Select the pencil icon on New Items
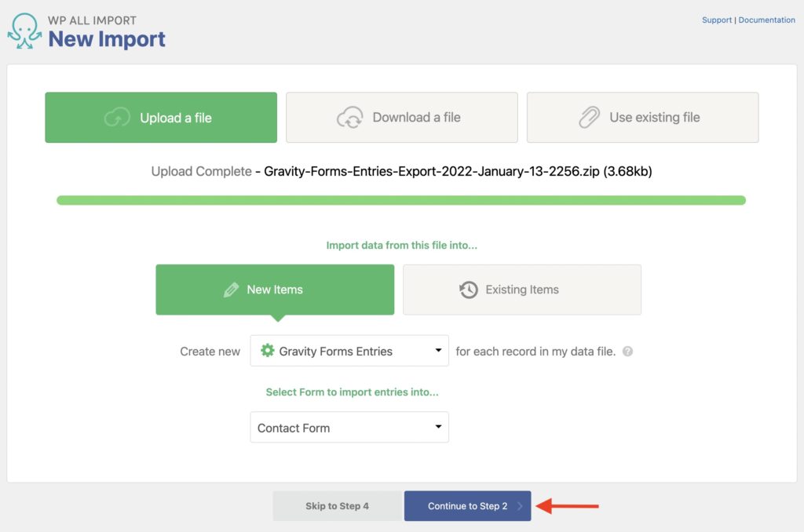 pyautogui.click(x=232, y=290)
